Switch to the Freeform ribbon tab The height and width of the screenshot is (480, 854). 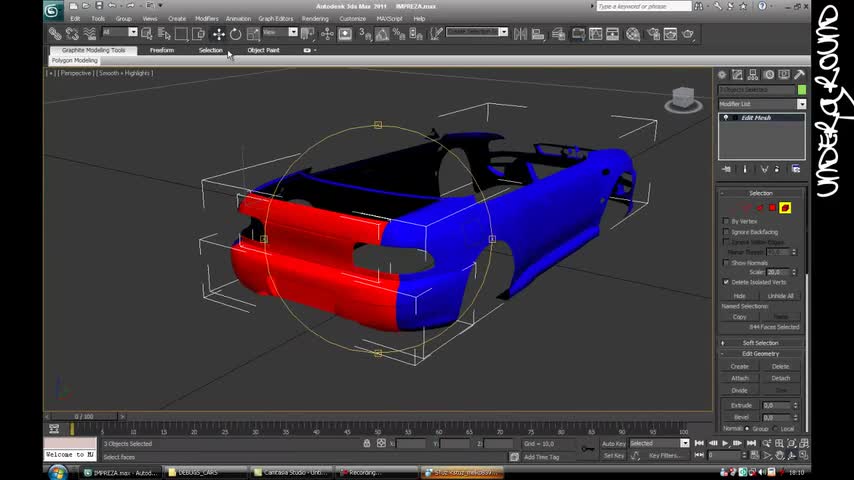pos(161,50)
